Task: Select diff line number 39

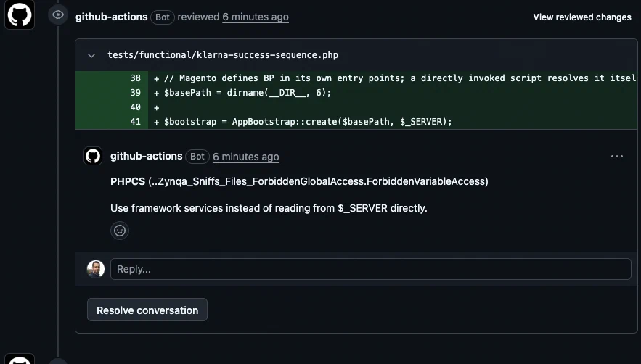Action: 135,93
